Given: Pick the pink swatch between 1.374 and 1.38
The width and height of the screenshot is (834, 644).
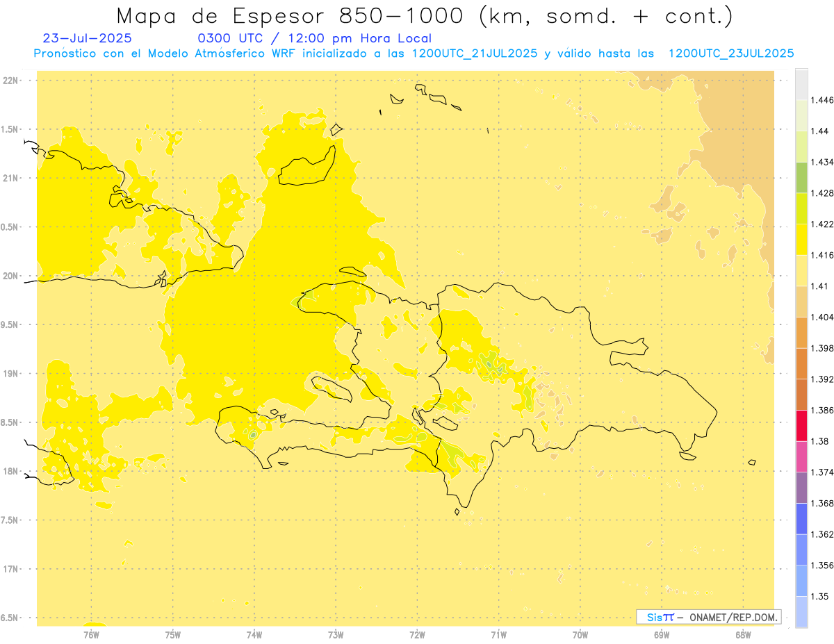Looking at the screenshot, I should click(801, 456).
